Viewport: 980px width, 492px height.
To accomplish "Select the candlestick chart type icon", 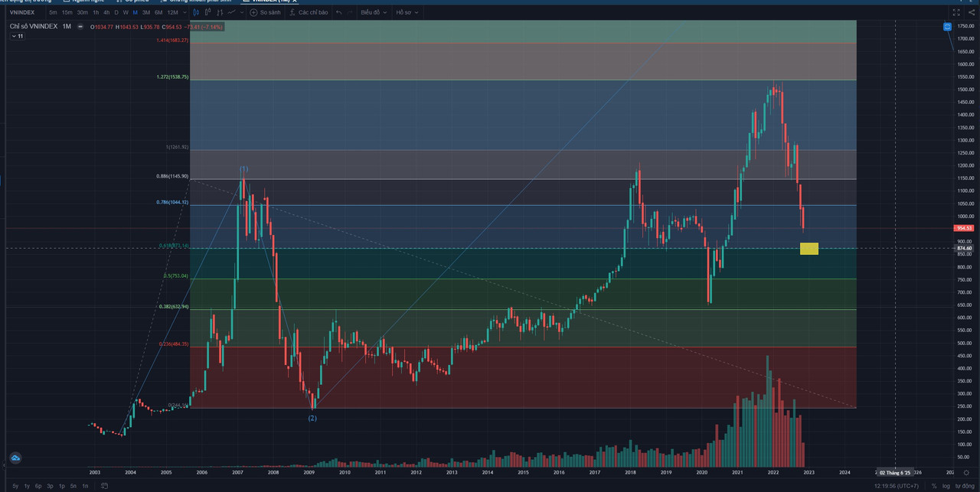I will pos(196,12).
